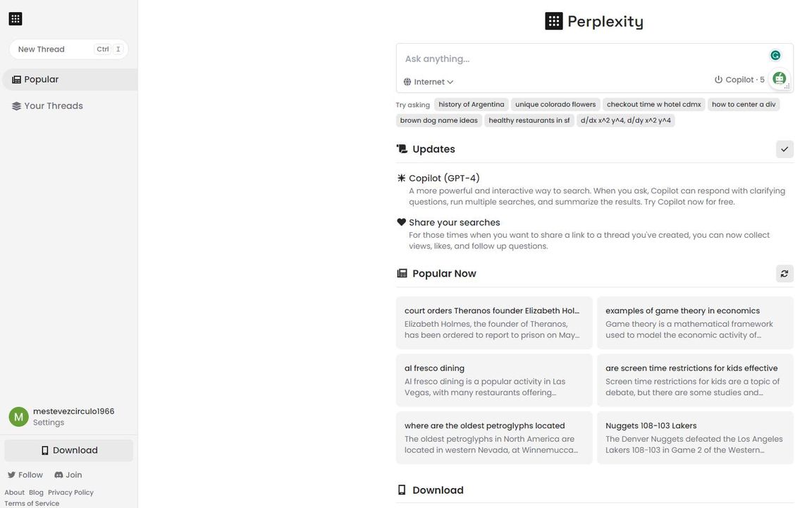Refresh the Popular Now list
This screenshot has height=508, width=812.
click(x=785, y=273)
